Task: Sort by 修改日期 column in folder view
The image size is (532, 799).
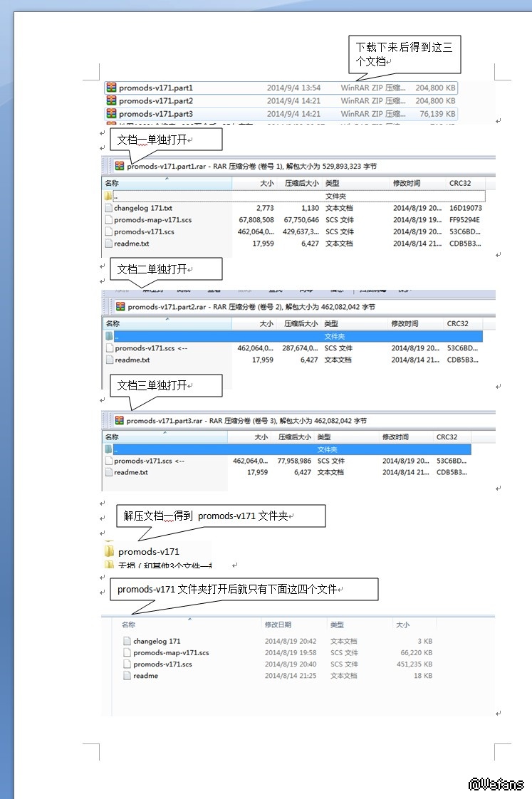Action: (x=278, y=625)
